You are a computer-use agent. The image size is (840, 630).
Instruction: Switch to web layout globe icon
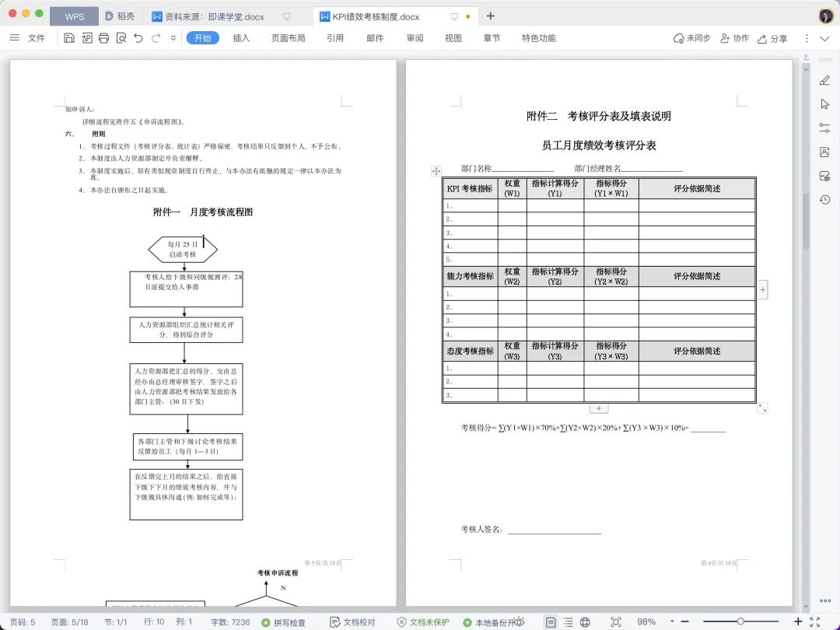(585, 622)
